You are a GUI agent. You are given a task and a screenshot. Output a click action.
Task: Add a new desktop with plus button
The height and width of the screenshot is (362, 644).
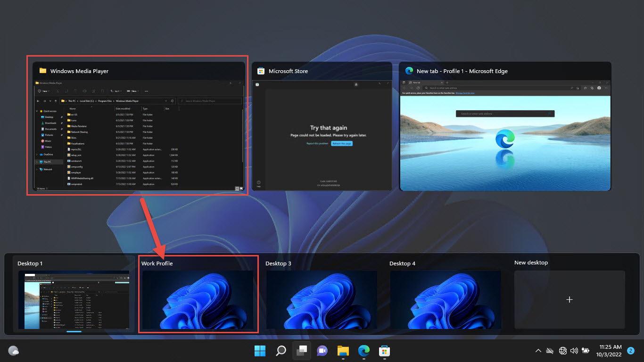[x=570, y=299]
